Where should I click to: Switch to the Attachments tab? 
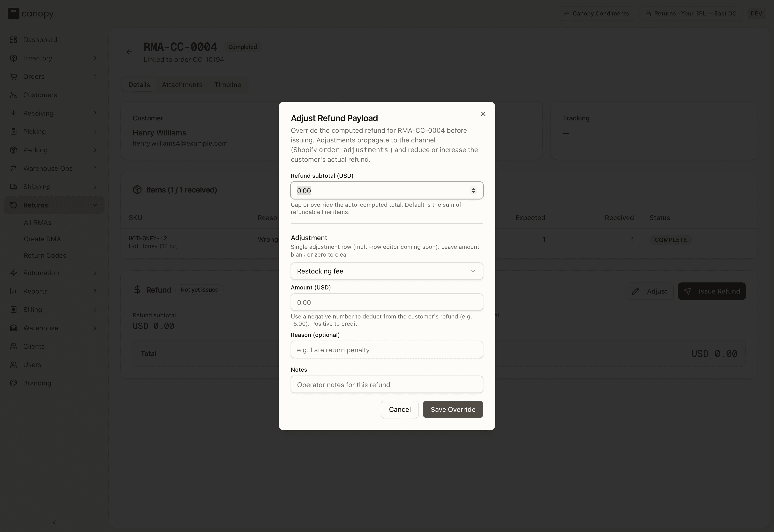click(x=182, y=85)
